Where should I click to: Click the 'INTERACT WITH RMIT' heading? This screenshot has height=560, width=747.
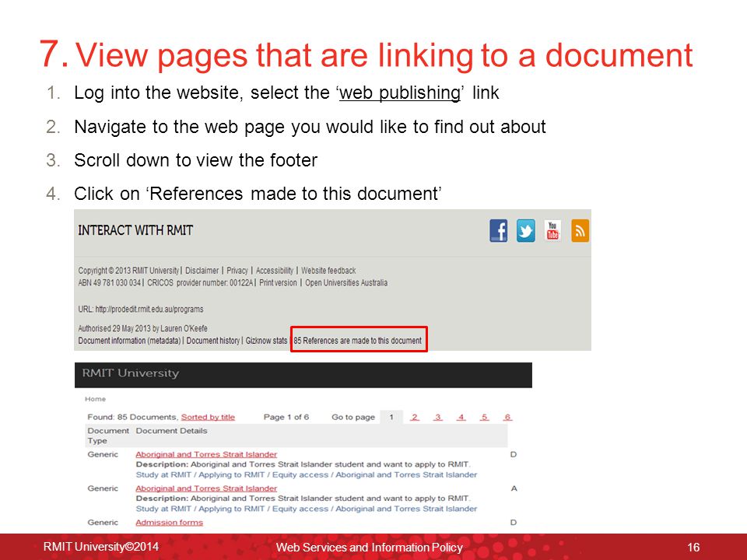pos(135,230)
